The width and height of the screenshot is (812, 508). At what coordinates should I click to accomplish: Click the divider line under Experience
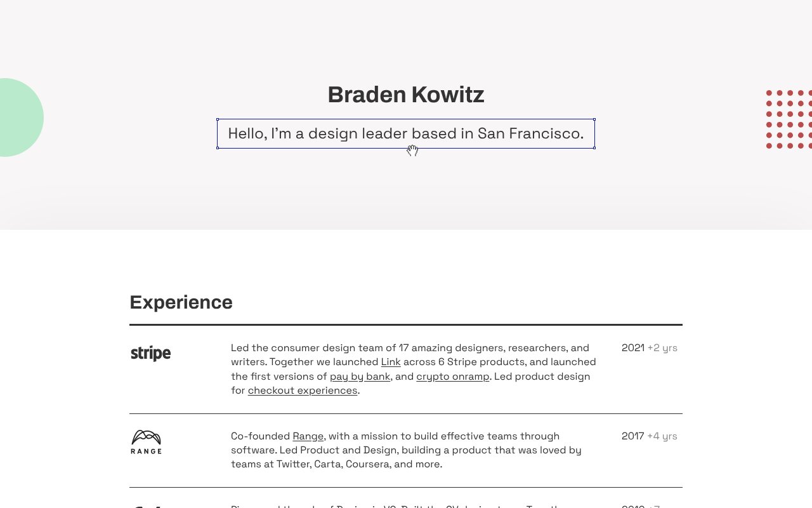(x=406, y=324)
